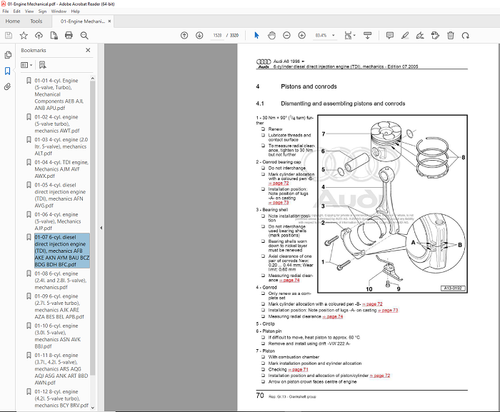Open the Sign menu
Viewport: 500px width, 412px height.
click(42, 11)
